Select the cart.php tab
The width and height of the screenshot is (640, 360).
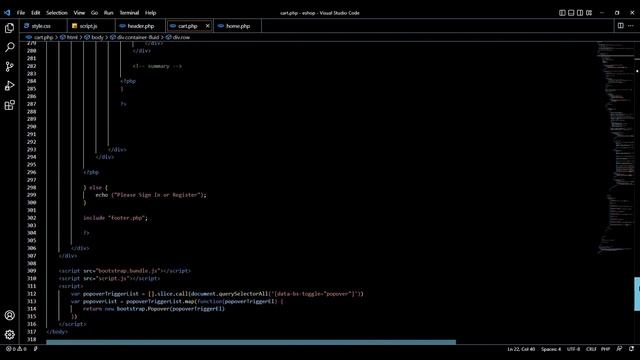pos(188,26)
